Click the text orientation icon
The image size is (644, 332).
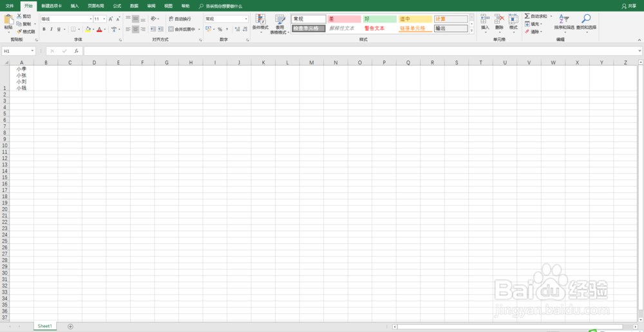[153, 19]
